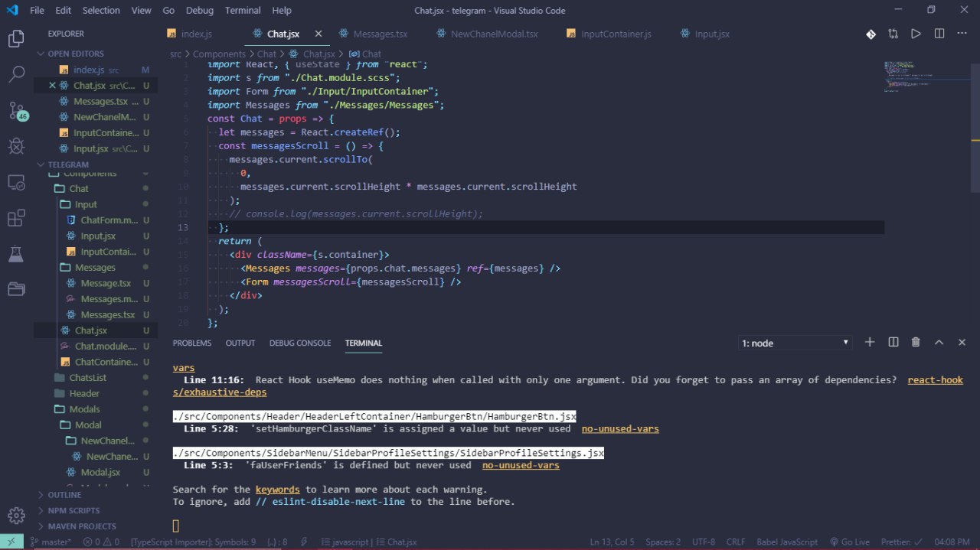Run code with the play icon
The image size is (980, 550).
coord(916,34)
